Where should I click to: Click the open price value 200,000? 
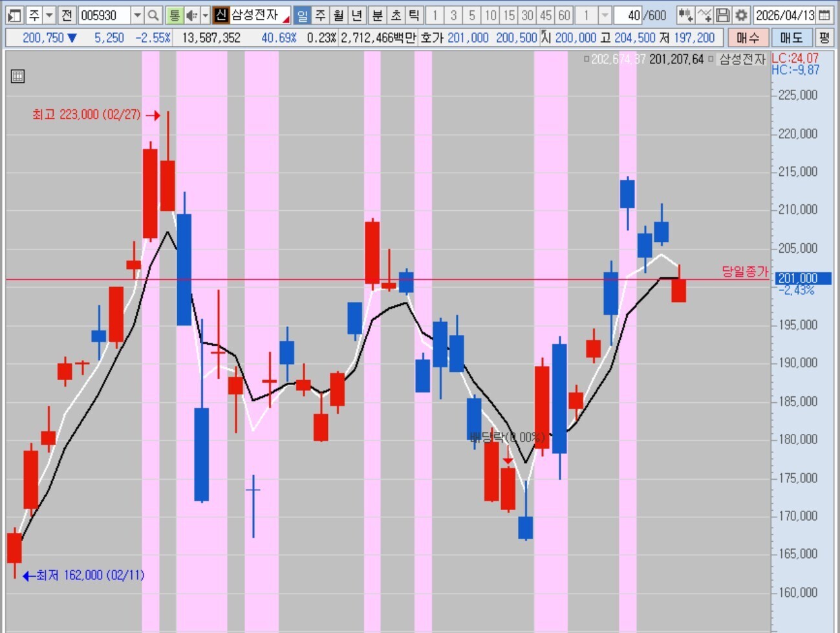tap(576, 38)
